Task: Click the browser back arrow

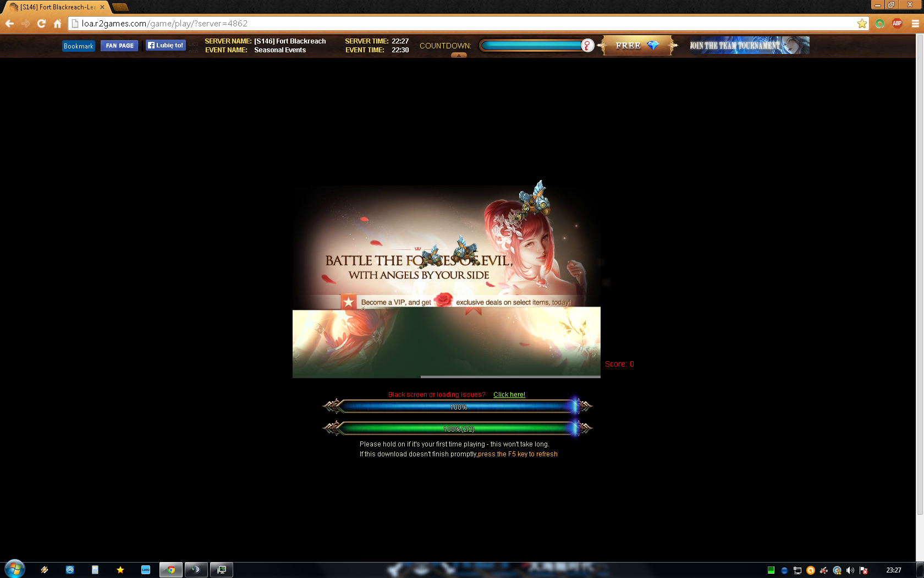Action: [9, 24]
